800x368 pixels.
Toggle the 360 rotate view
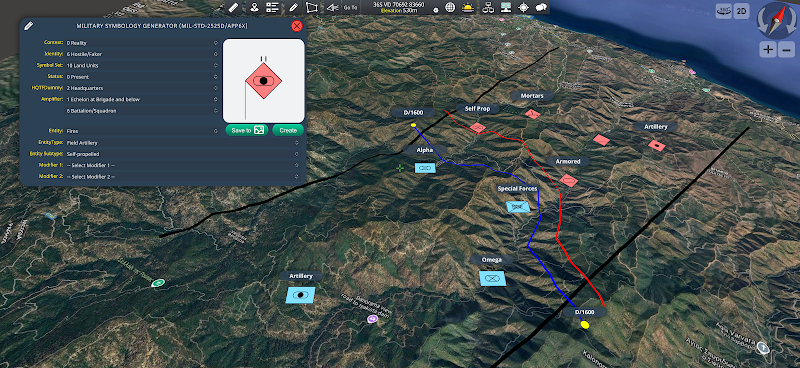tap(723, 11)
